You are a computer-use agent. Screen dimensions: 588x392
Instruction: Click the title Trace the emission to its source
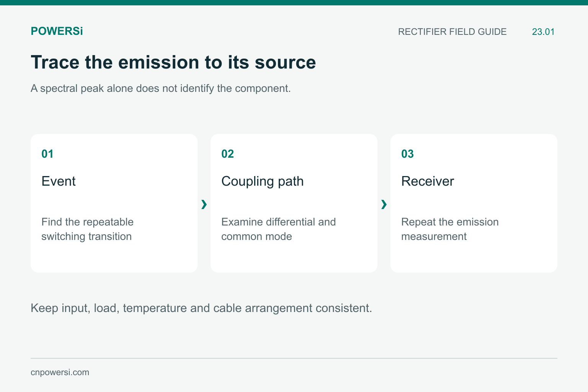(x=173, y=62)
